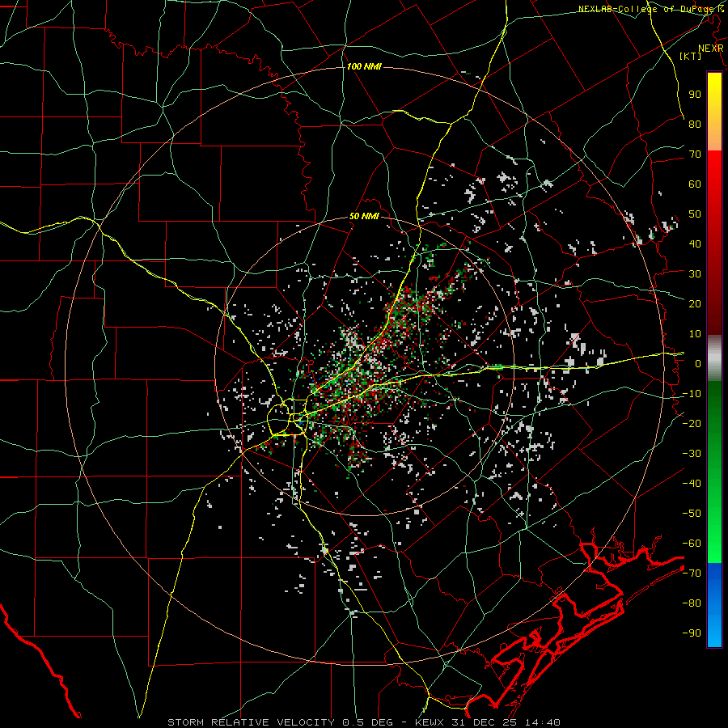Click the Storm Relative Velocity caption
This screenshot has height=728, width=728.
tap(363, 722)
